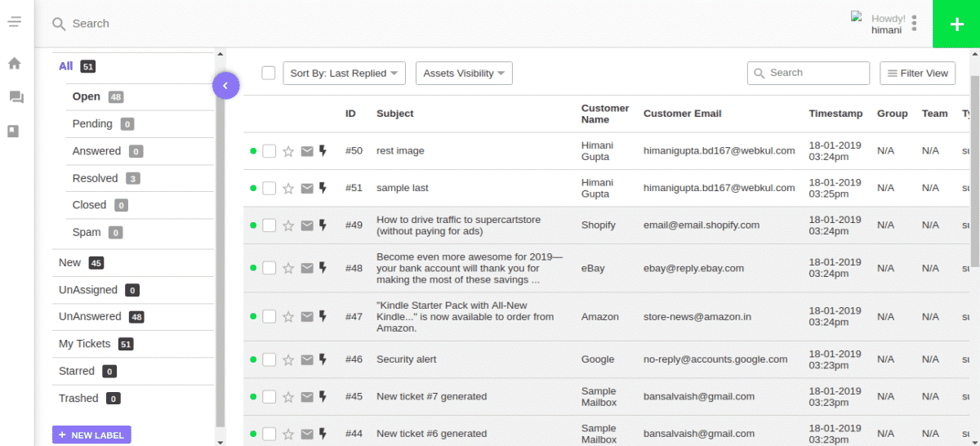Open the home icon in sidebar
Screen dimensions: 980x446
tap(15, 64)
